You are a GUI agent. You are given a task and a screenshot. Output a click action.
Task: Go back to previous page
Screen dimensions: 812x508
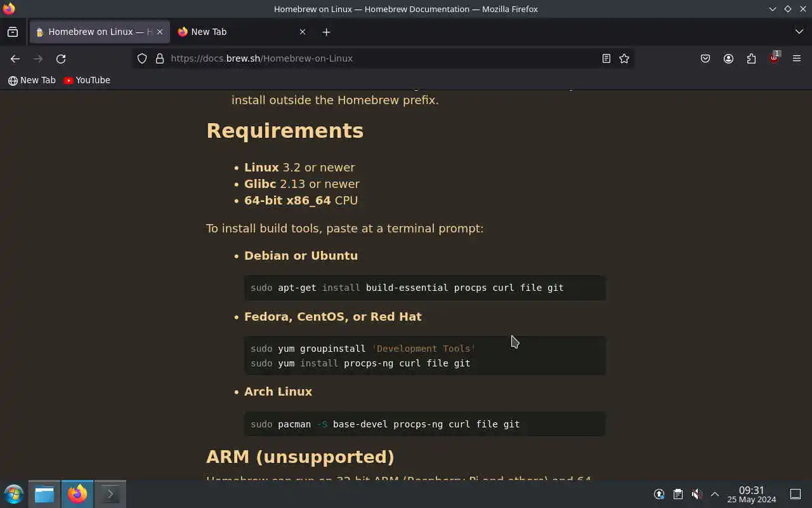coord(15,58)
